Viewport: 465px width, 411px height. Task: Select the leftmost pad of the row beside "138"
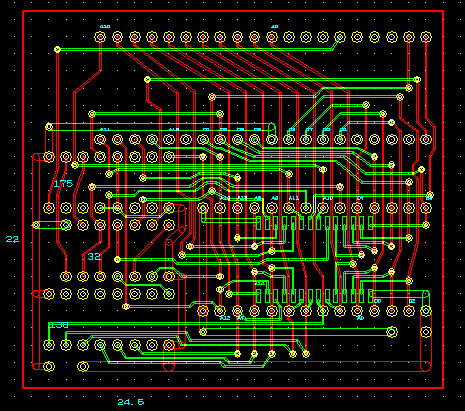(x=49, y=345)
